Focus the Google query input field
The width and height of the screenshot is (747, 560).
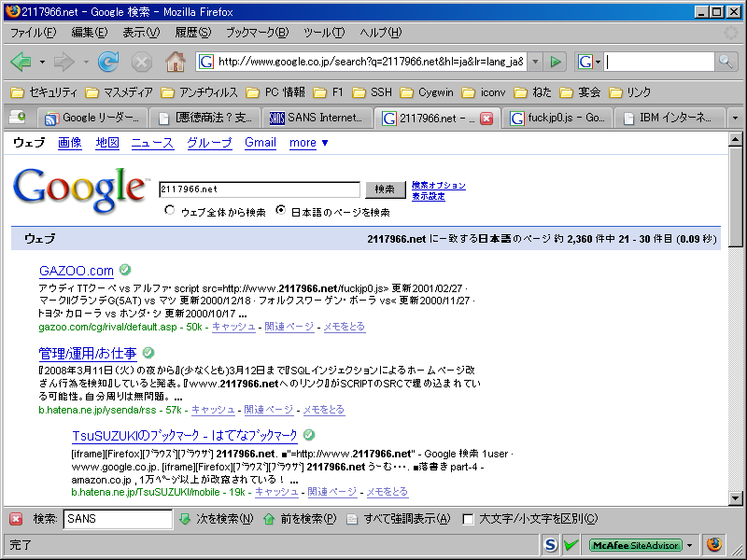pyautogui.click(x=260, y=189)
